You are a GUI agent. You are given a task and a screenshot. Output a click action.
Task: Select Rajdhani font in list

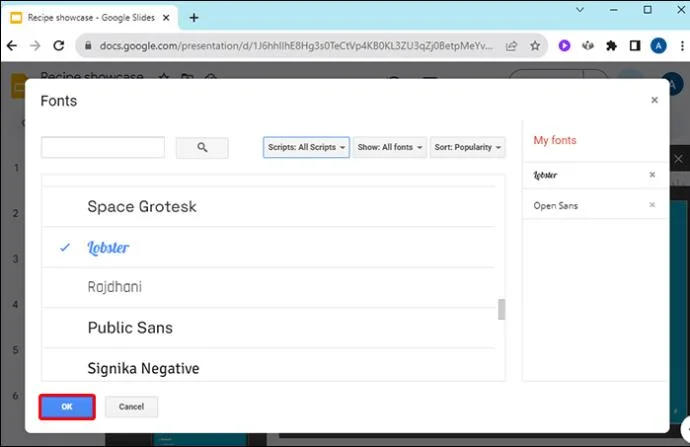coord(269,287)
